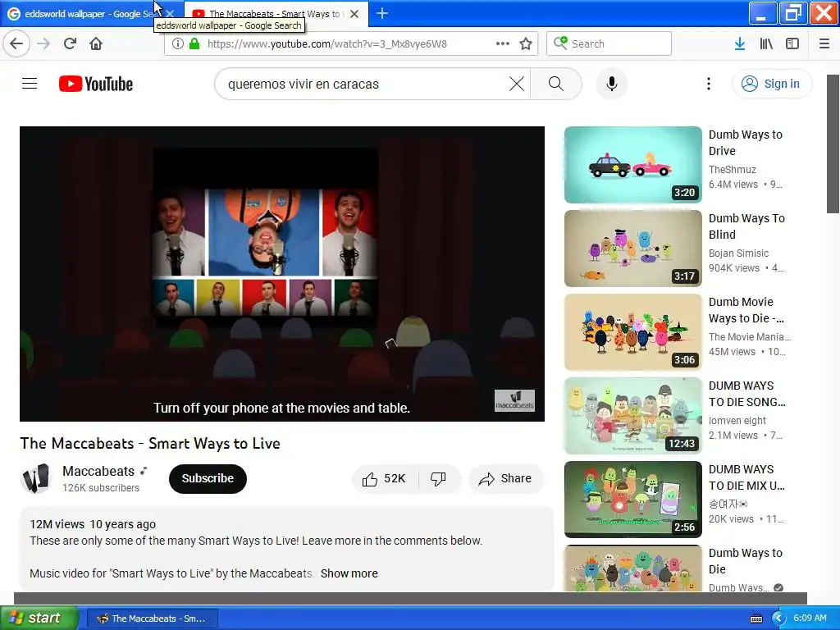Viewport: 840px width, 630px height.
Task: Close the eddsworld wallpaper tab
Action: click(170, 14)
